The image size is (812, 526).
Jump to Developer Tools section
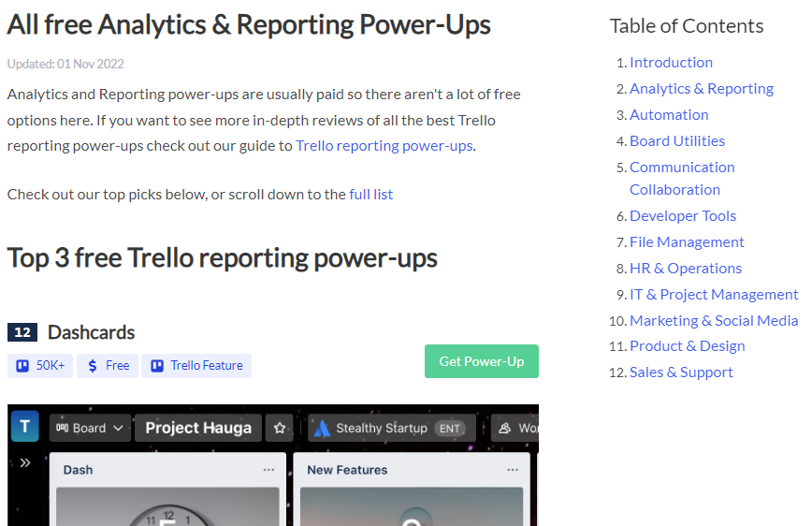point(683,216)
